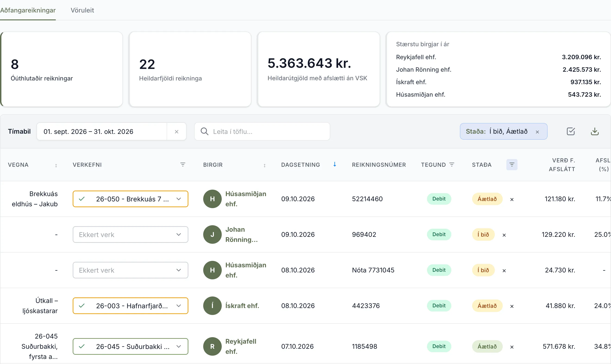Click invoice number Nóta 7731045
This screenshot has width=611, height=364.
pos(373,270)
